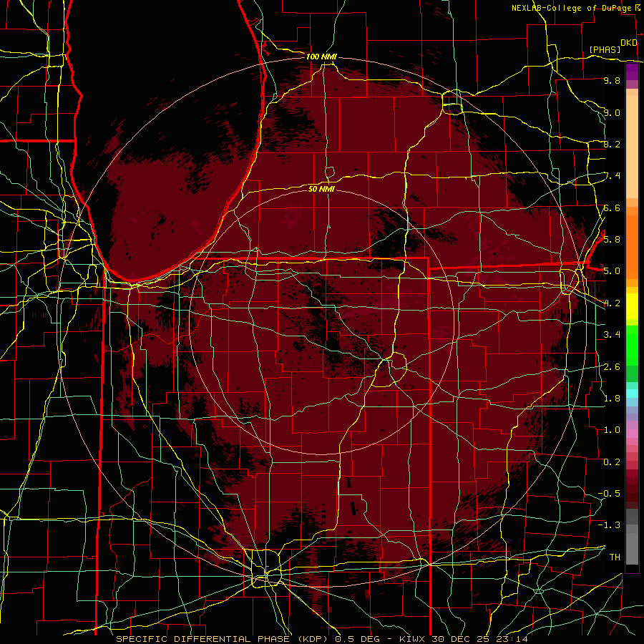Click the -1.3 value on the color scale
Viewport: 644px width, 644px height.
coord(609,525)
